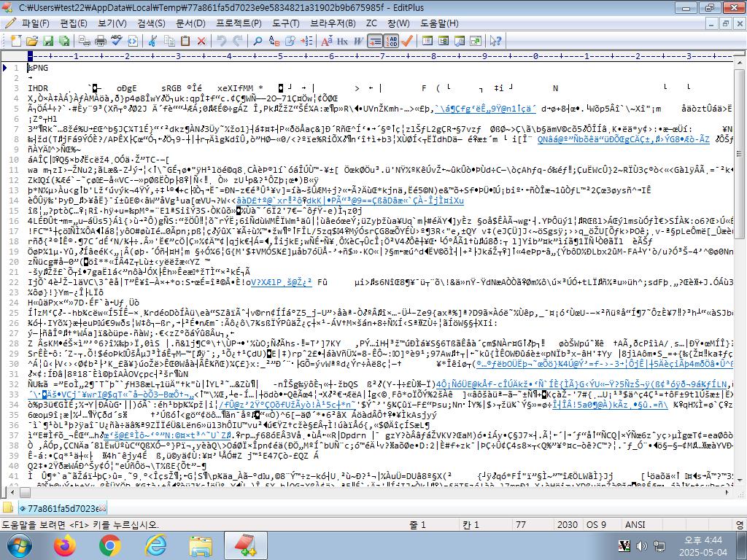This screenshot has width=747, height=560.
Task: Open font settings with the Aa icon
Action: click(327, 41)
